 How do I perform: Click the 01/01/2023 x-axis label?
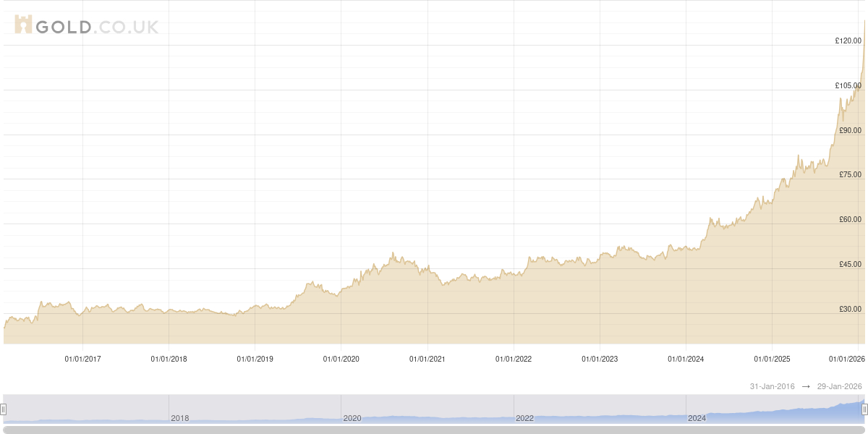(x=600, y=359)
